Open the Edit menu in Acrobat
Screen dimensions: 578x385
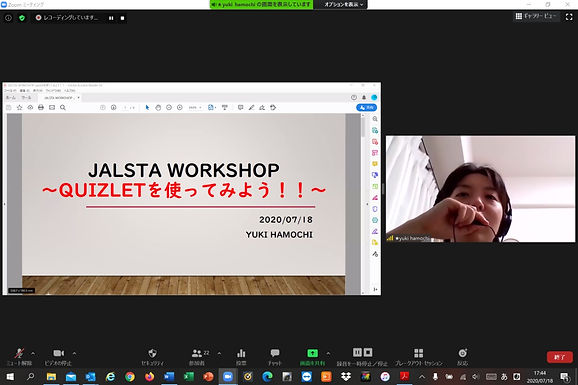coord(25,91)
